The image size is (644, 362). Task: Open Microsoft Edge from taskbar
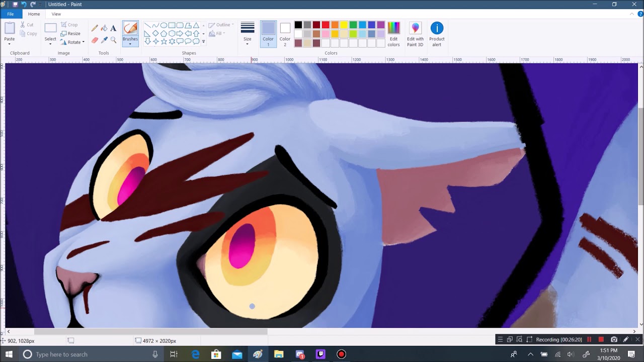195,354
